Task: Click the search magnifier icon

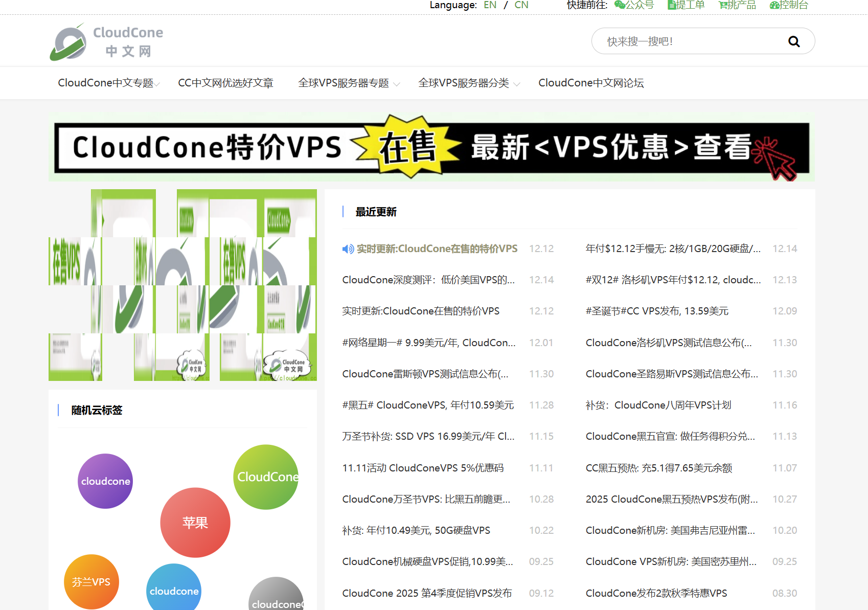Action: 793,41
